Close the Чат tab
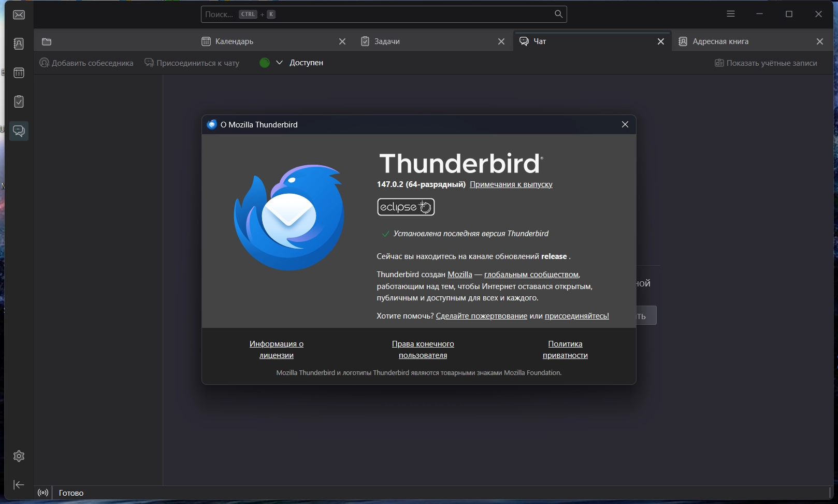Image resolution: width=838 pixels, height=504 pixels. (661, 41)
